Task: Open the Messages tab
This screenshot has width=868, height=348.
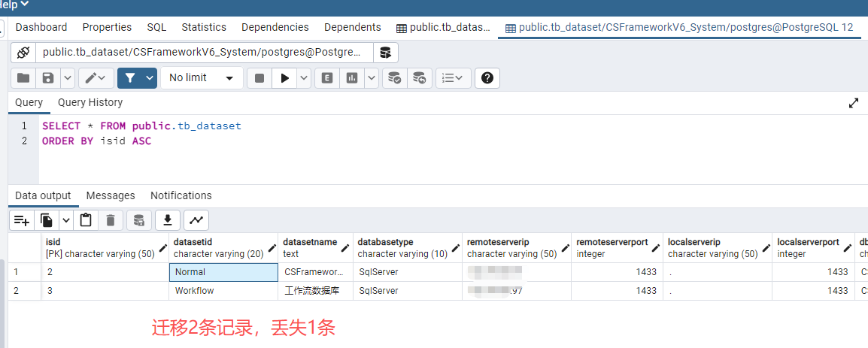Action: click(x=111, y=195)
